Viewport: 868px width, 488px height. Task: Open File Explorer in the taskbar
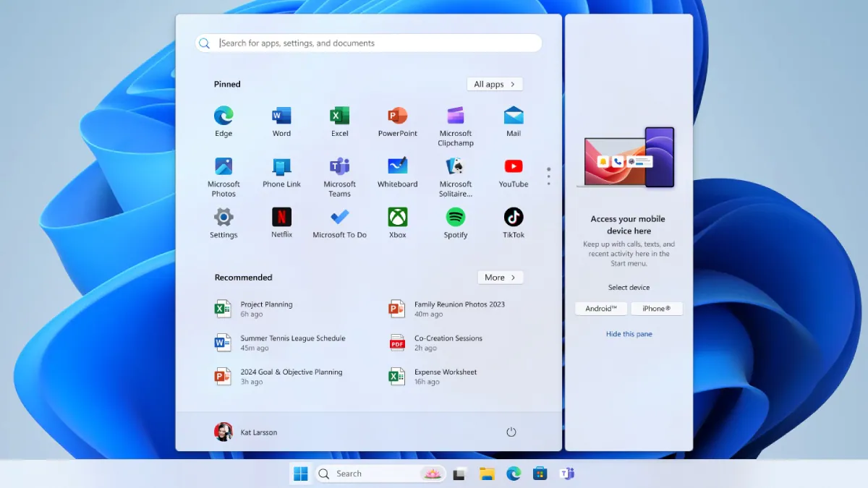tap(487, 474)
